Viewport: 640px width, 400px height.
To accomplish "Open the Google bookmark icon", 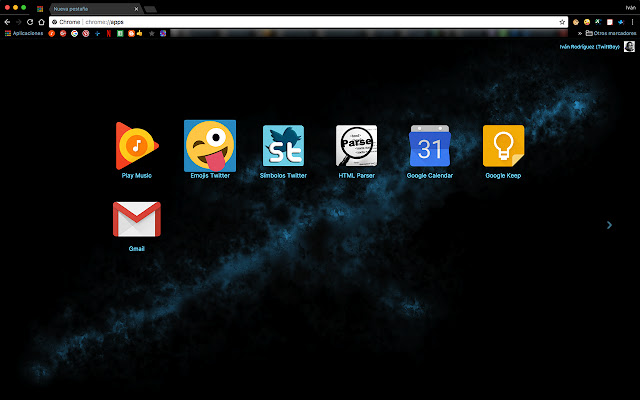I will coord(74,33).
